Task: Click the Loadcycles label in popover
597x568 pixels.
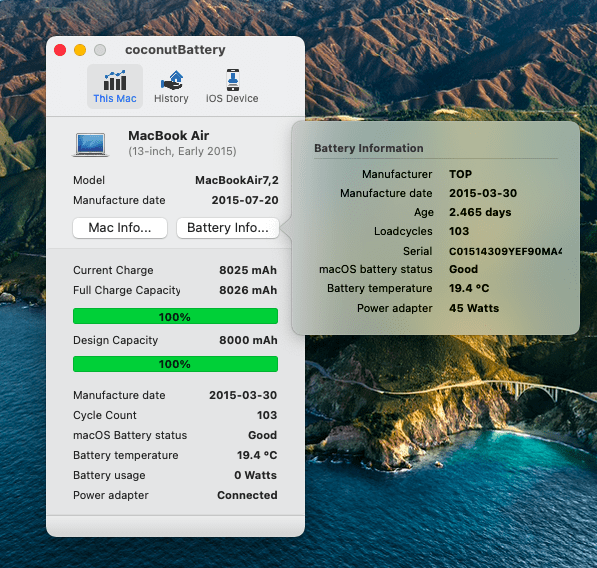Action: [403, 231]
